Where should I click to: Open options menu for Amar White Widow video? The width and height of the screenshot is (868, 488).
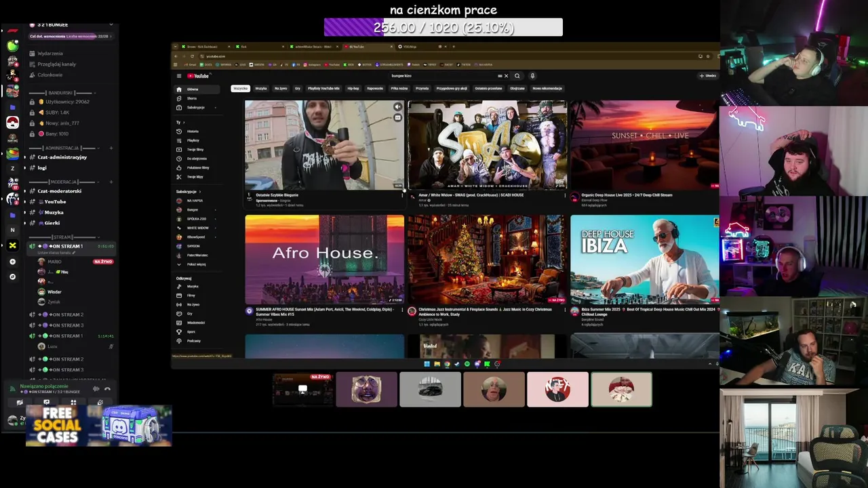[x=565, y=195]
